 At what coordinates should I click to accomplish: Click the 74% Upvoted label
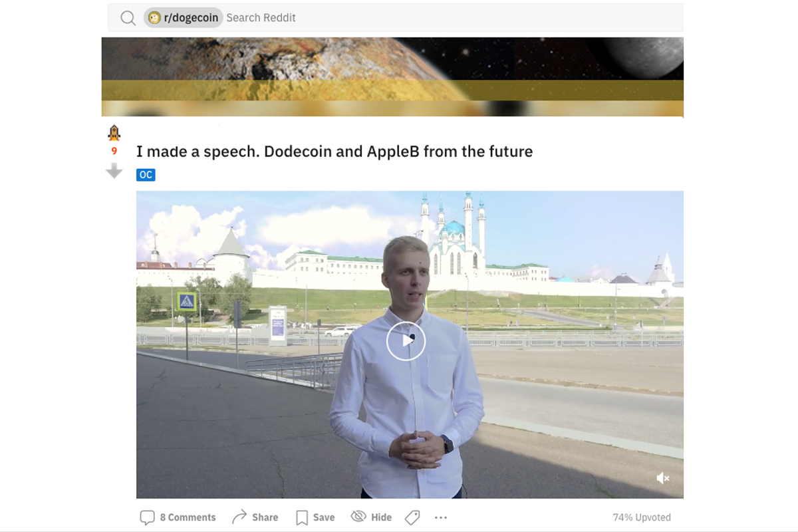[x=642, y=517]
